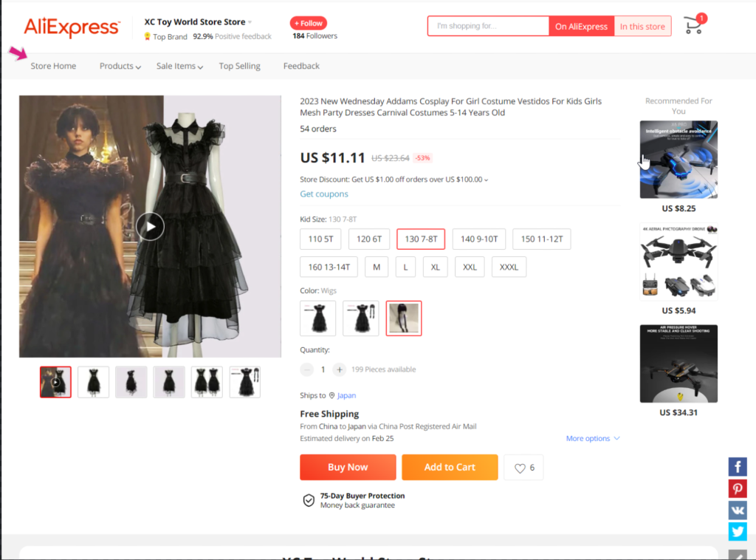Click the AliExpress logo

[72, 27]
